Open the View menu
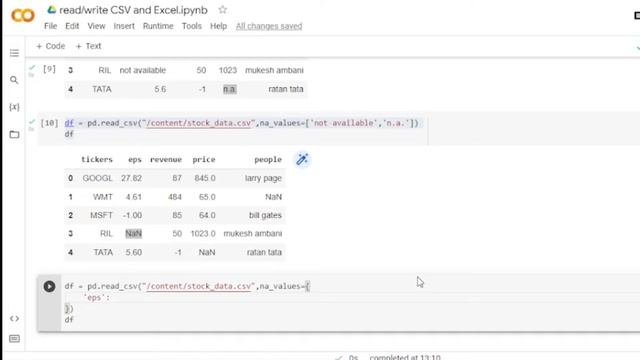The image size is (640, 360). tap(96, 26)
